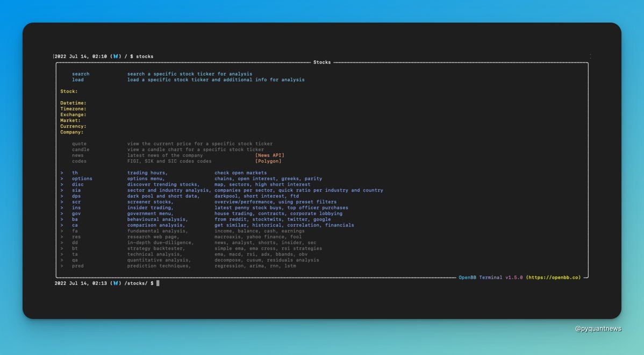
Task: Click 'ema, macd, rsi, adx, bbands, obv' text
Action: [261, 254]
